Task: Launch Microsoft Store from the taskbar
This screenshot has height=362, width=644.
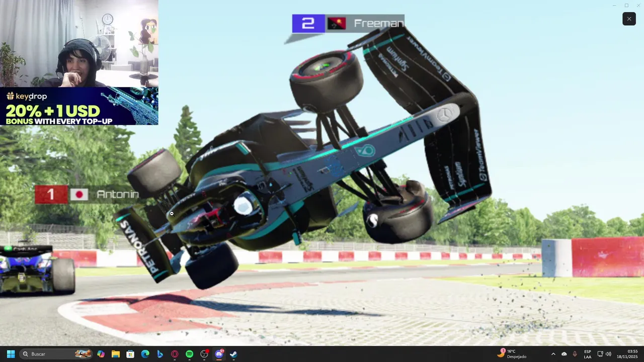Action: (x=130, y=354)
